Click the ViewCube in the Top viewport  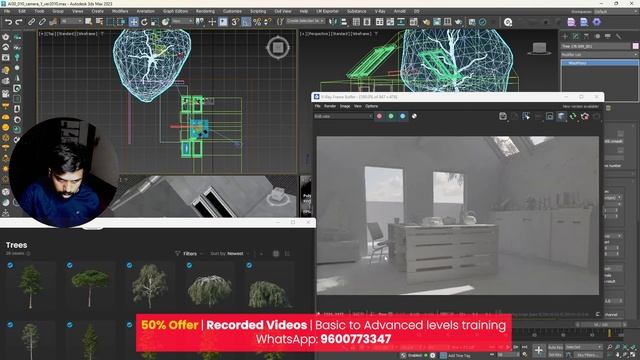pyautogui.click(x=278, y=48)
